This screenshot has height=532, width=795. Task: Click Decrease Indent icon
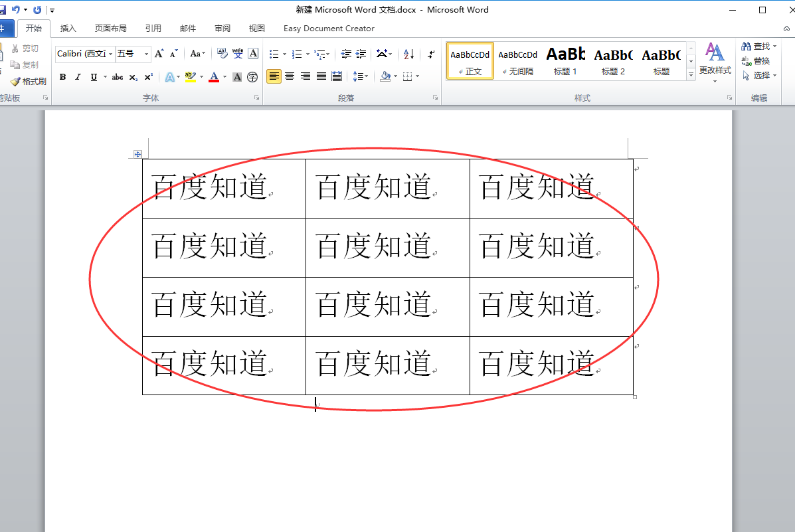346,54
